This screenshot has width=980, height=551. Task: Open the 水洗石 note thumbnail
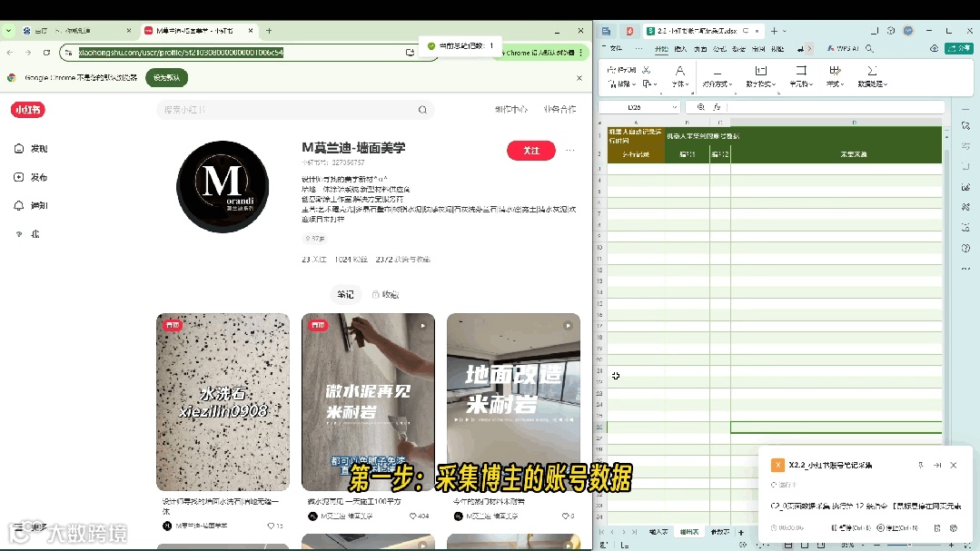coord(223,402)
